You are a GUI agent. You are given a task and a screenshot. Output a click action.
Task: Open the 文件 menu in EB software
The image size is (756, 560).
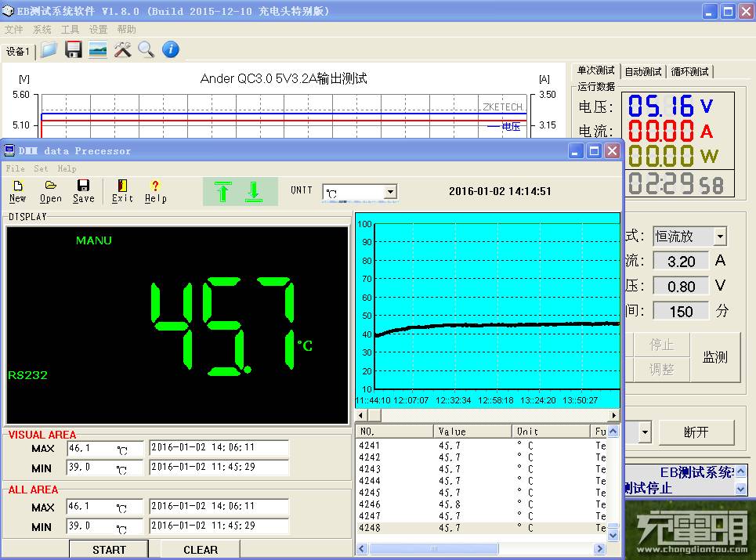point(14,30)
